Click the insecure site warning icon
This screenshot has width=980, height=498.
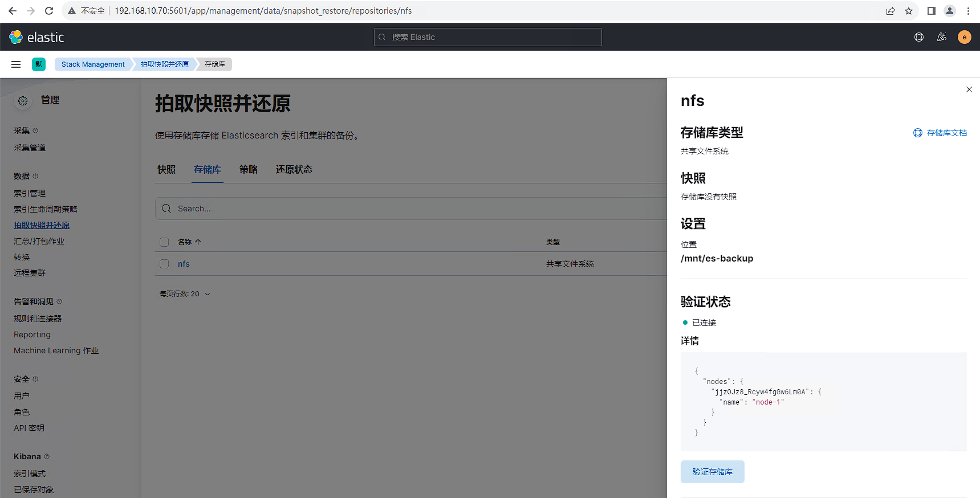click(x=72, y=11)
